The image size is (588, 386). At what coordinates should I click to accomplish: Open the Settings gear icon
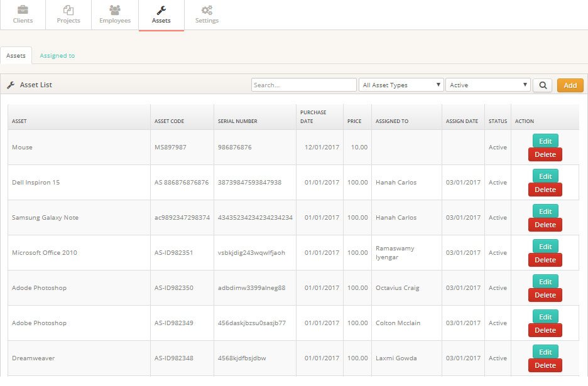tap(207, 11)
